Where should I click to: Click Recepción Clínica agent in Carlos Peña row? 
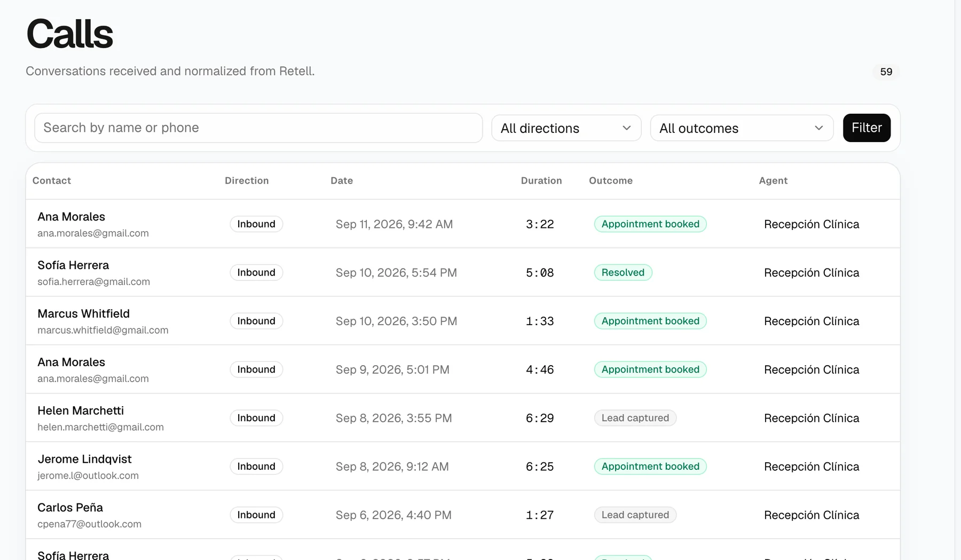coord(812,515)
